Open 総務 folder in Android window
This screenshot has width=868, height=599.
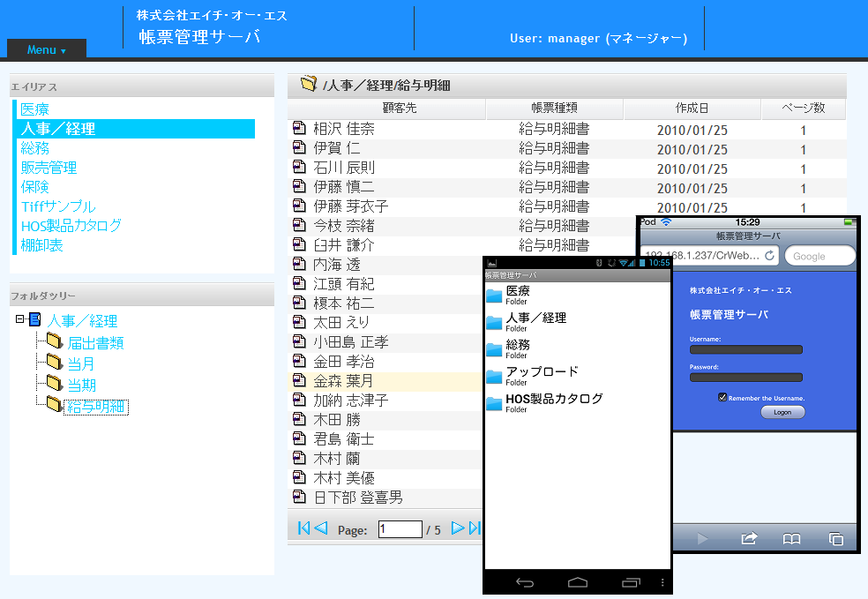click(578, 349)
